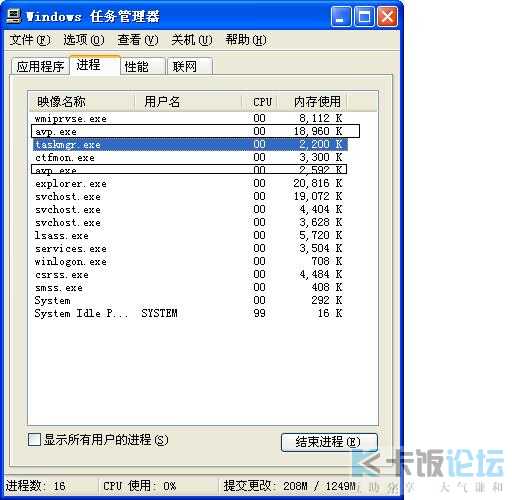Click the CPU 使用: 0% status entry

point(139,486)
